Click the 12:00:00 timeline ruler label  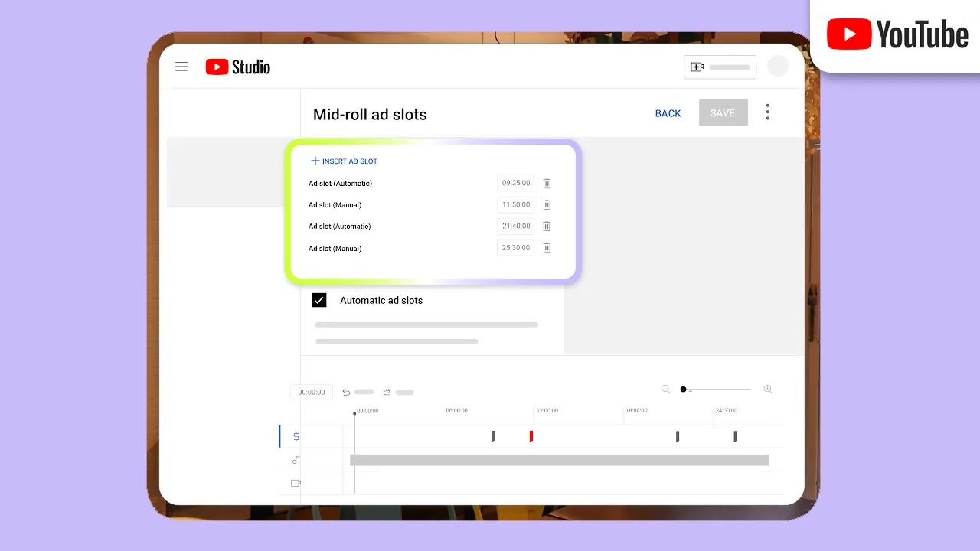(547, 411)
